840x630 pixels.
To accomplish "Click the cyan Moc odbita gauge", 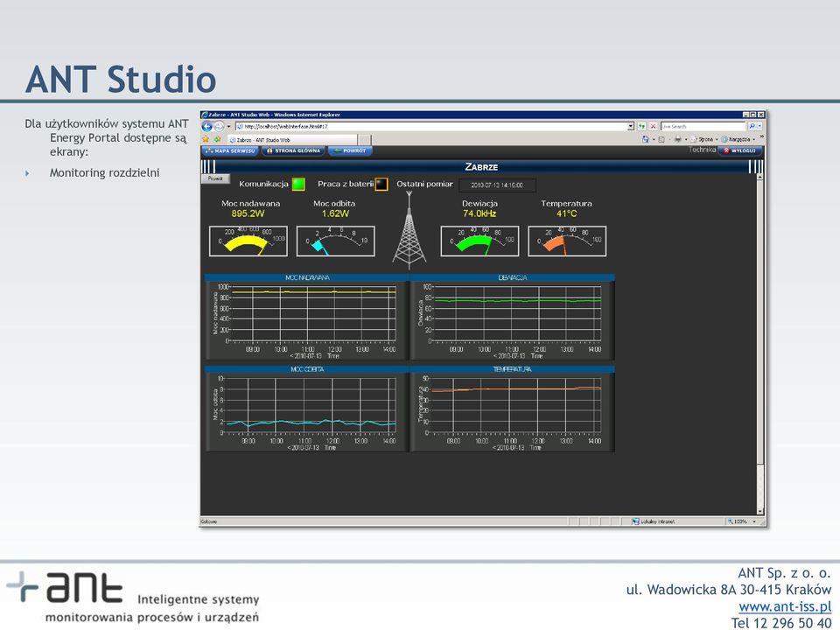I will (x=336, y=241).
